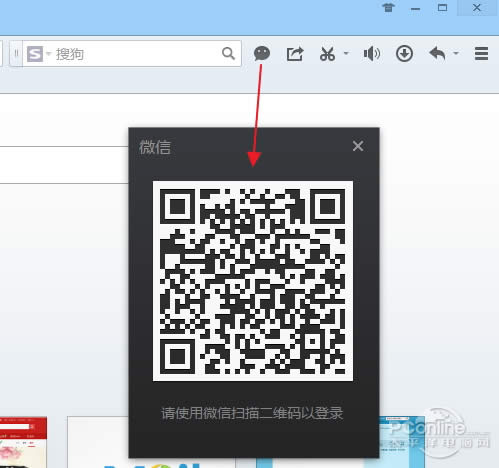Expand the screenshot tool dropdown arrow

tap(346, 53)
